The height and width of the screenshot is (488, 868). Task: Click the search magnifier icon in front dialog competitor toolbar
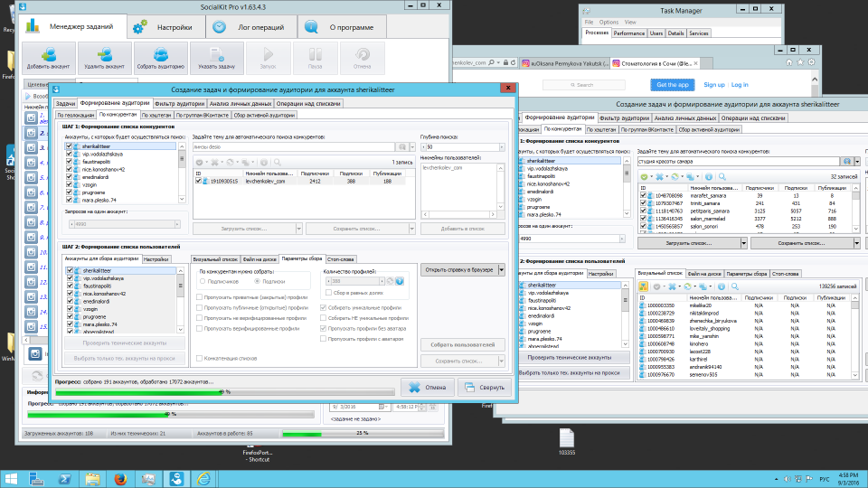278,162
